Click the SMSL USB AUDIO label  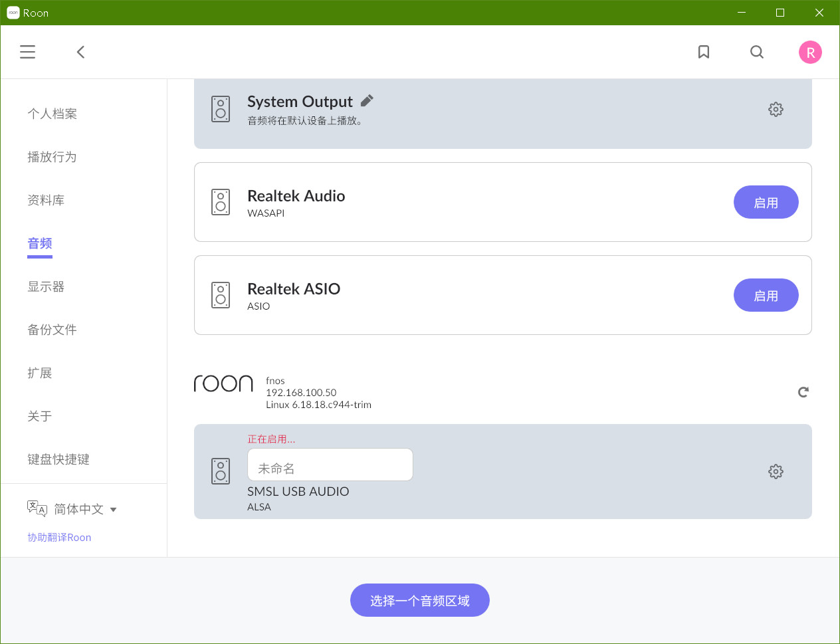tap(298, 492)
